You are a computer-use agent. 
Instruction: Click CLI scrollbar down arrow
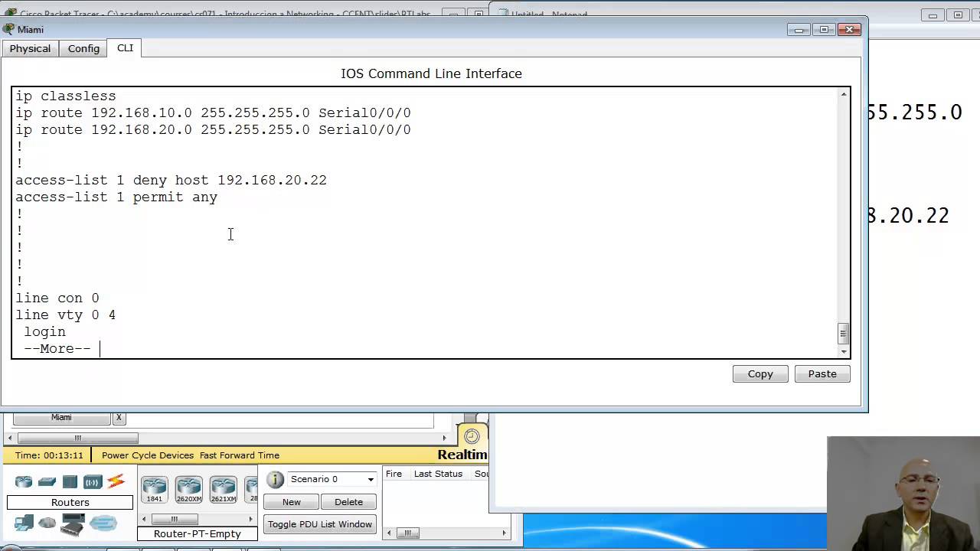click(x=844, y=351)
